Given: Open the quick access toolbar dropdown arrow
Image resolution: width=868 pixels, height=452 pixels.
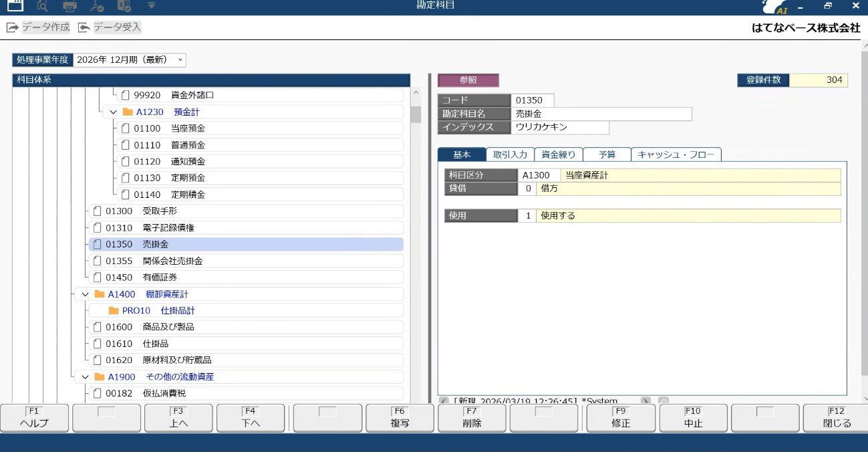Looking at the screenshot, I should (x=152, y=6).
